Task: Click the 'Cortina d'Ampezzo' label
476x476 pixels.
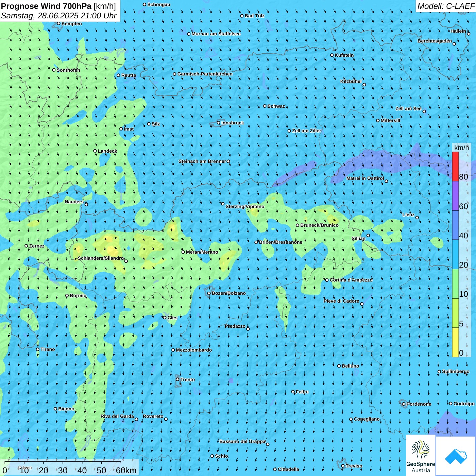Action: tap(351, 280)
